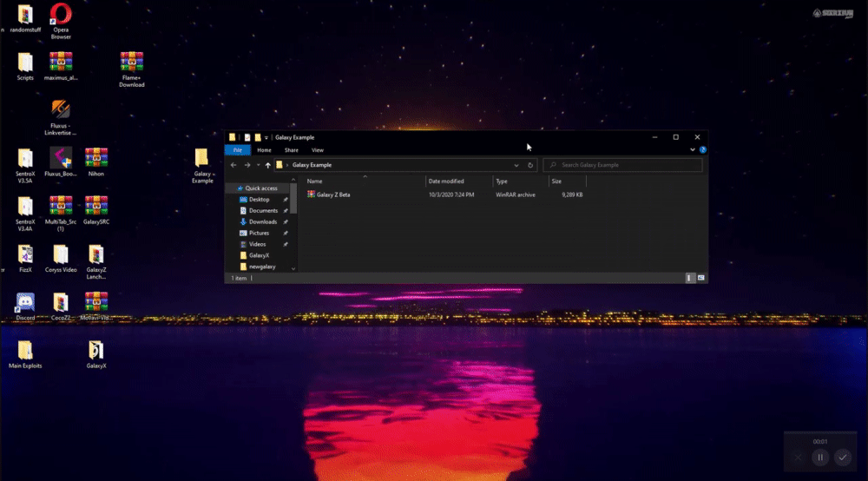Select Discord desktop shortcut
Image resolution: width=868 pixels, height=481 pixels.
click(x=25, y=306)
